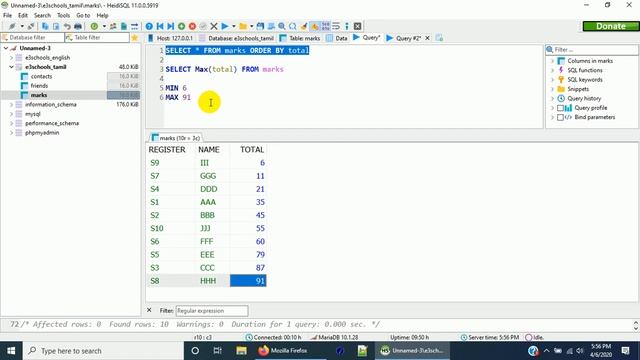Click the cell with name CCC

(212, 268)
